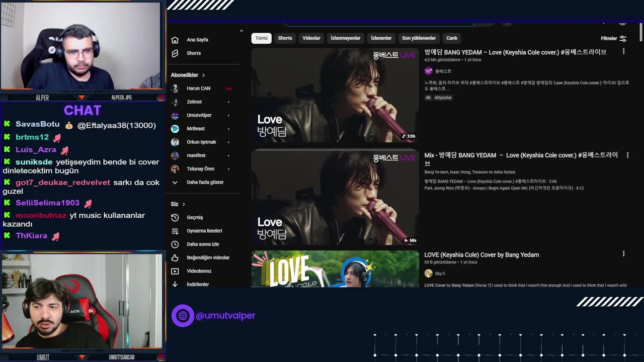Open Beğendiğim videolar thumbs-up icon
The height and width of the screenshot is (362, 644).
[x=175, y=258]
